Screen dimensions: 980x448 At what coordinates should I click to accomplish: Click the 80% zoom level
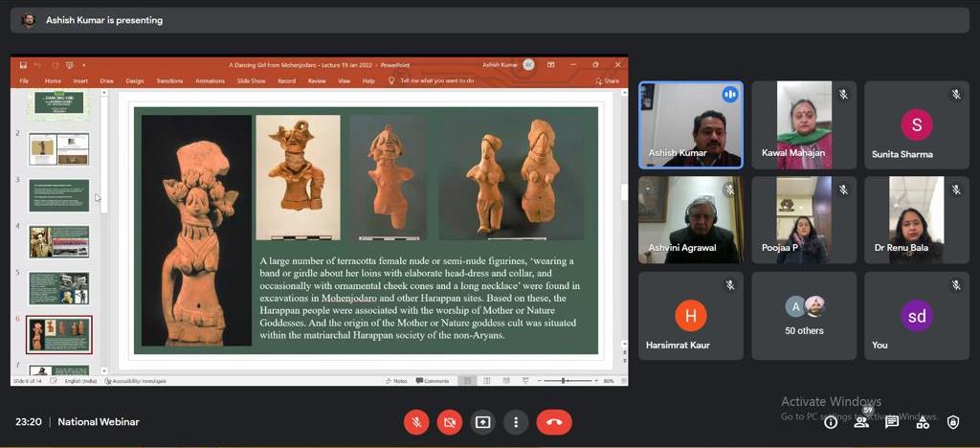[x=609, y=381]
